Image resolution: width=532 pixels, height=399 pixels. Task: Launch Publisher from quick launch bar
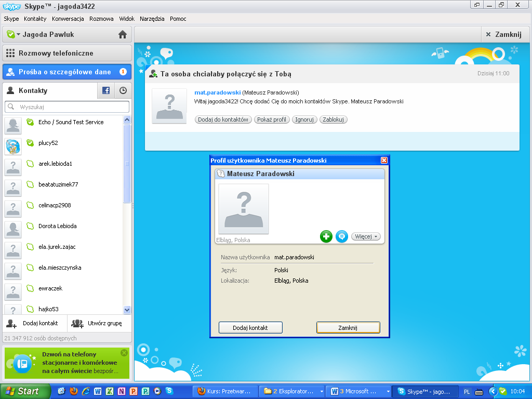tap(145, 391)
